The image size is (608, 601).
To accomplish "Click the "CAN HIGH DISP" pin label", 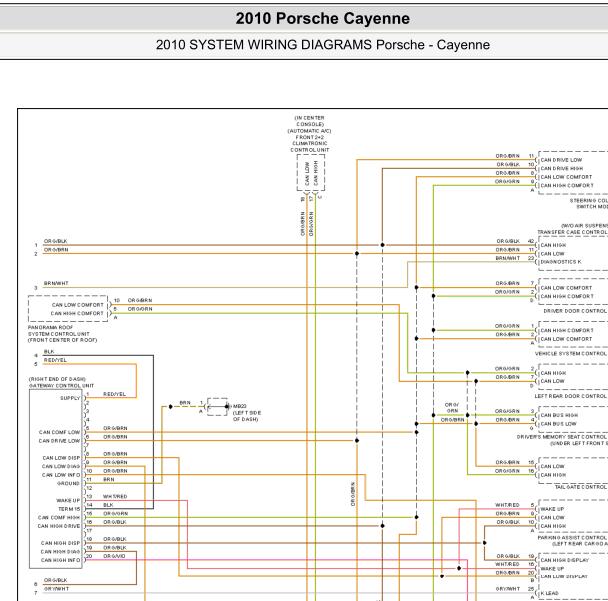I will (x=60, y=543).
